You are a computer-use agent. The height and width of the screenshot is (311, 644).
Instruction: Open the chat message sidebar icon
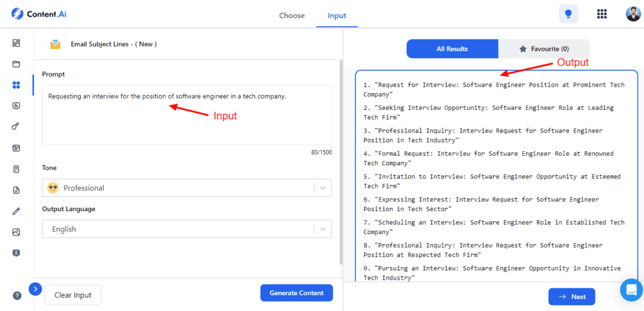point(16,106)
